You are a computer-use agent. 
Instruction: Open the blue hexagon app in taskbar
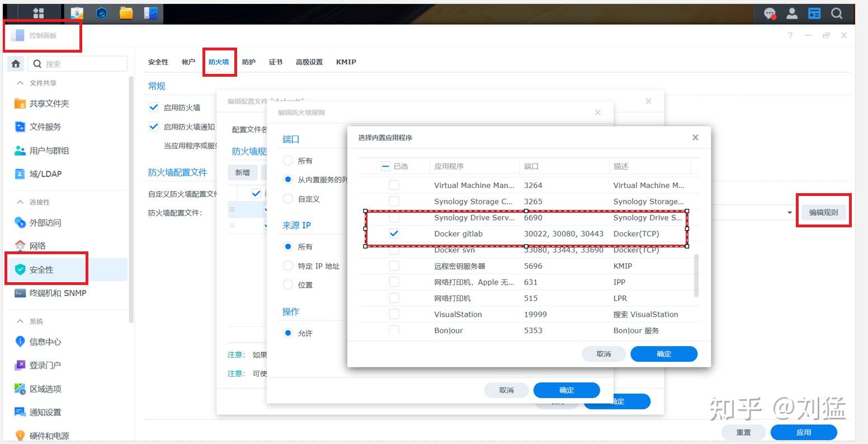point(101,13)
